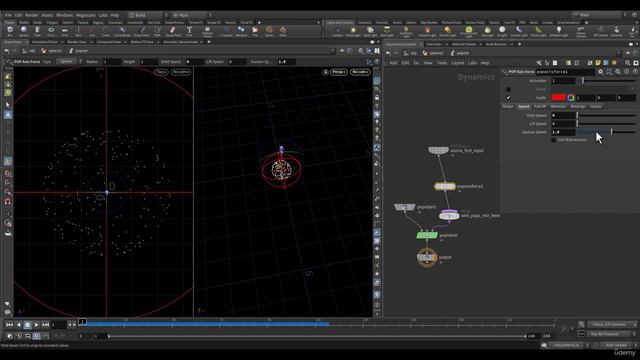The height and width of the screenshot is (360, 640).
Task: Add a Volume Light from the shelf
Action: pos(427,31)
